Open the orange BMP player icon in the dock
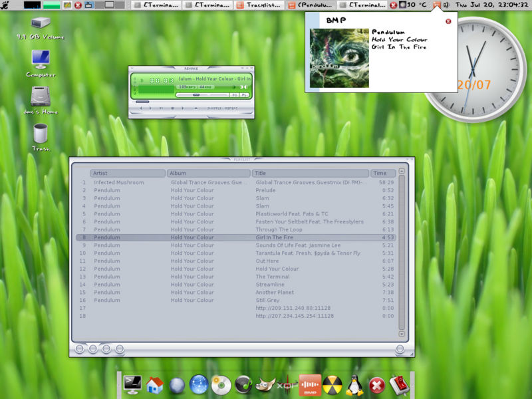 click(310, 385)
